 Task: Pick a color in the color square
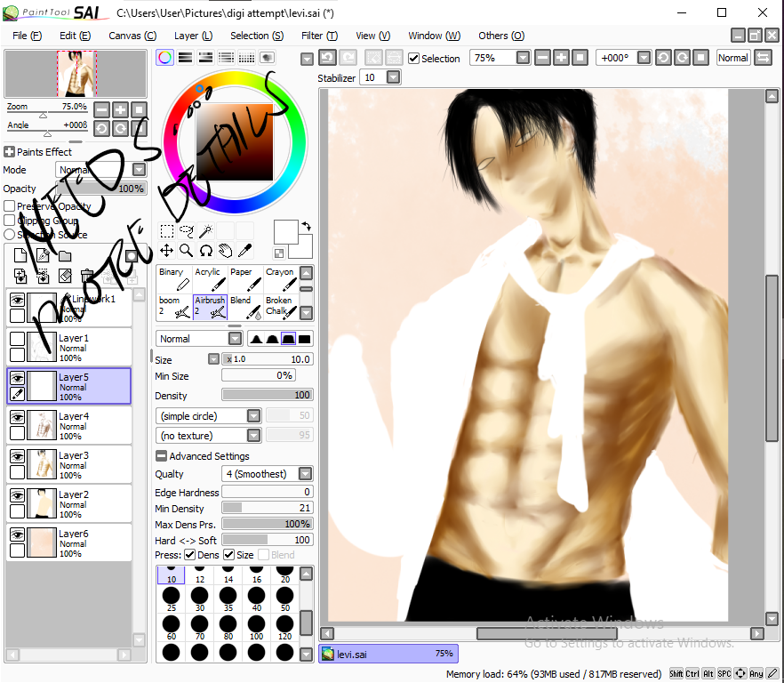click(x=235, y=142)
